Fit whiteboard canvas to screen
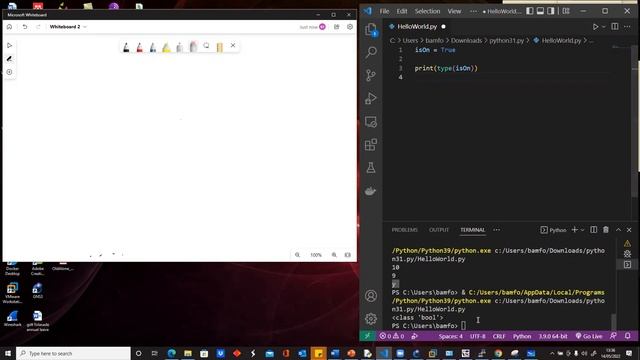The height and width of the screenshot is (360, 640). [x=348, y=255]
